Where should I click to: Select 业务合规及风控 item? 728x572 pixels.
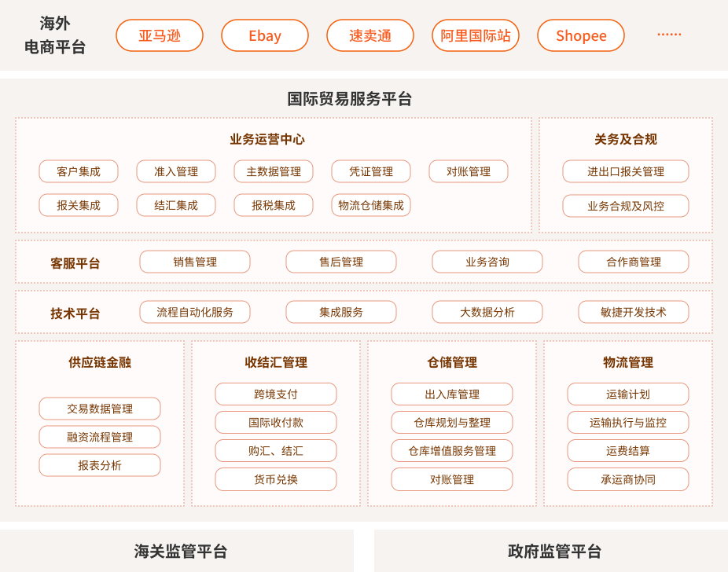[626, 206]
